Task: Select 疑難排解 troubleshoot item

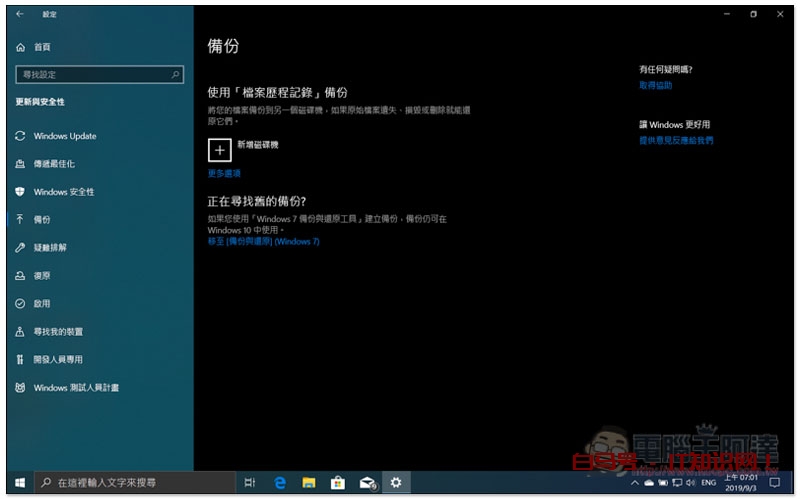Action: tap(50, 247)
